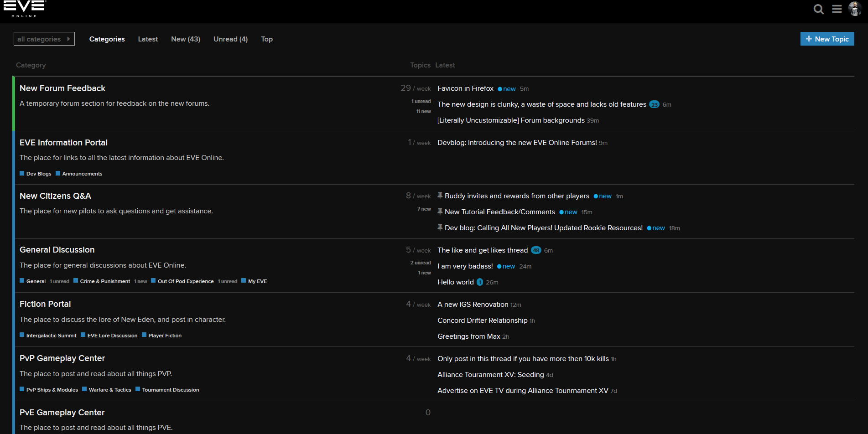868x434 pixels.
Task: Open the New (43) tab
Action: (186, 39)
